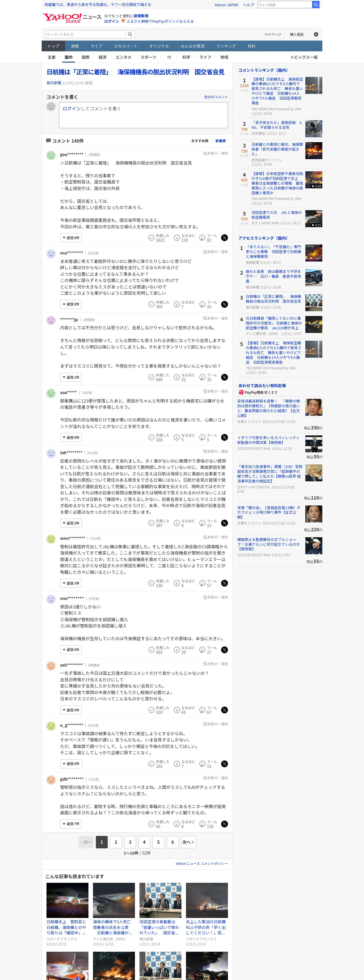Click うーん icon on wms******** comment

[x=202, y=583]
